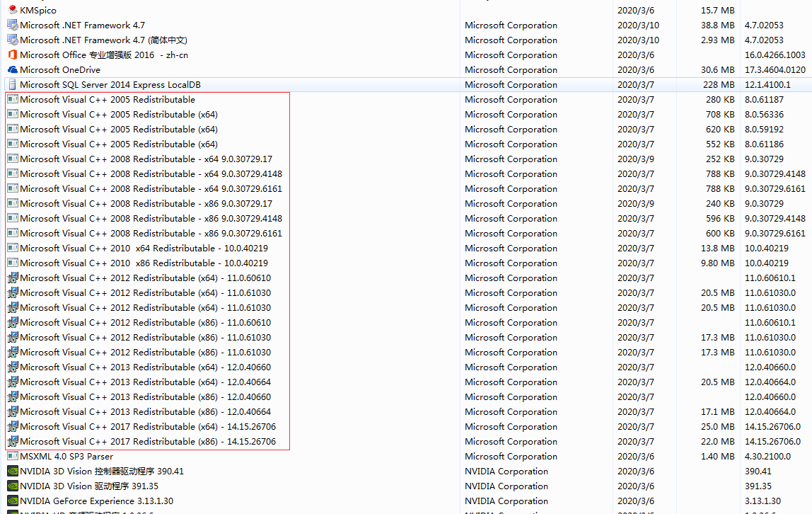Click version cell 8.0.56336
This screenshot has width=812, height=514.
point(764,114)
